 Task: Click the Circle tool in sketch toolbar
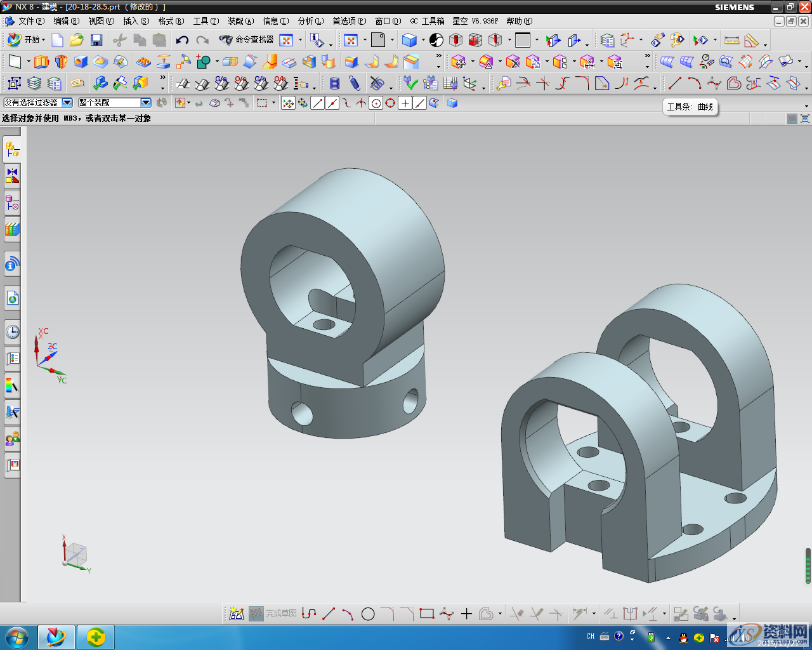[x=368, y=614]
